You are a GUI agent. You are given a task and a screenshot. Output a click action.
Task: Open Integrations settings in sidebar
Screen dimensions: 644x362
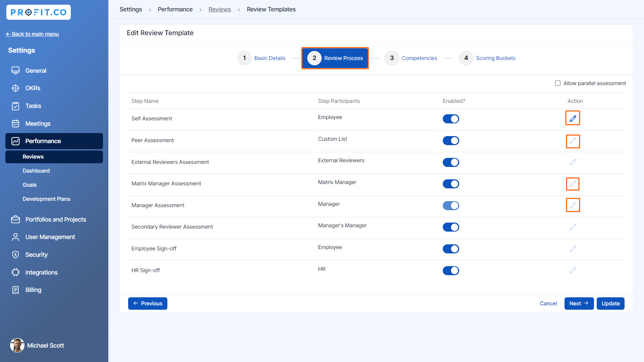point(41,273)
